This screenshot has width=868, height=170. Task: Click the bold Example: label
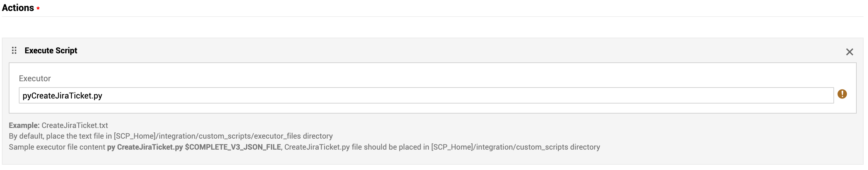click(24, 125)
